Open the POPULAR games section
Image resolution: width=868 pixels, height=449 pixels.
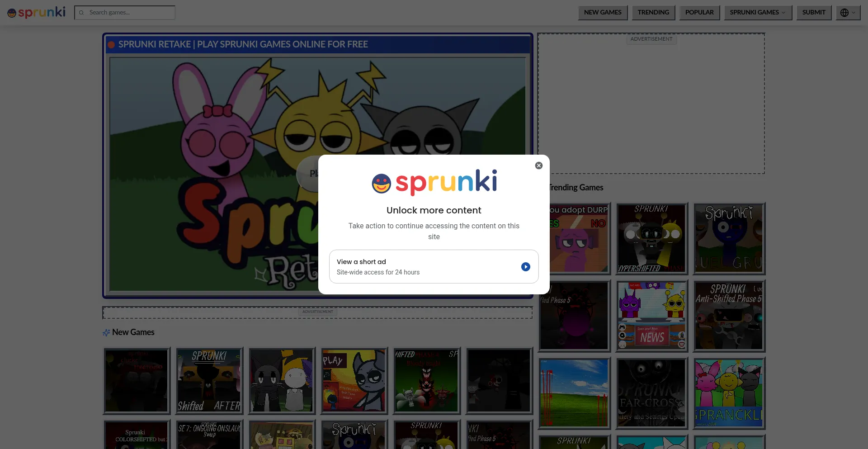click(x=699, y=13)
